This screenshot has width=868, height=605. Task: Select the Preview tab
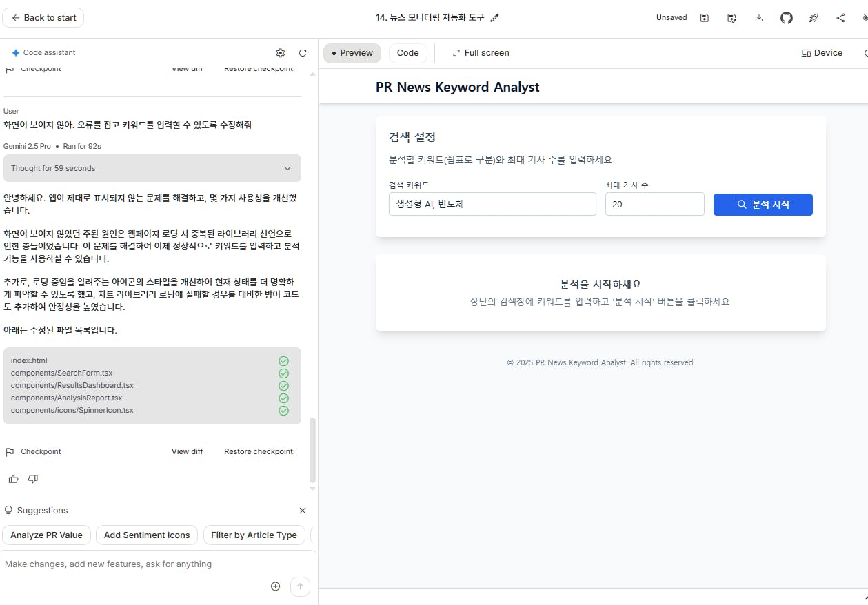(352, 52)
